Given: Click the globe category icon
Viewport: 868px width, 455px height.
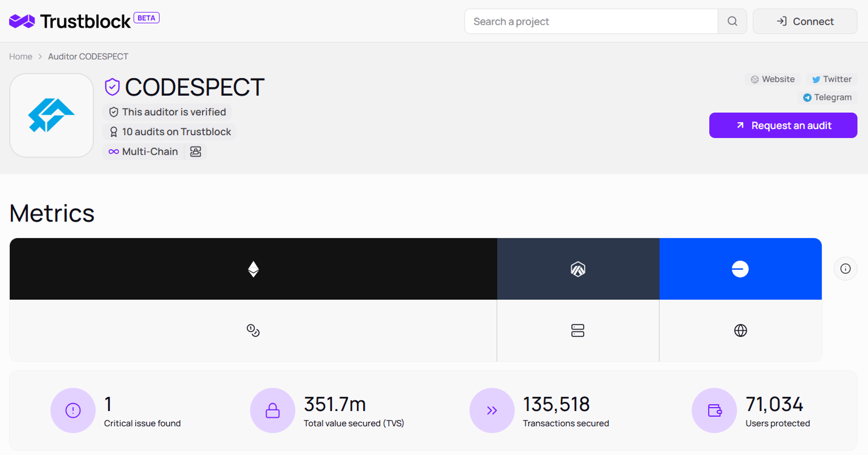Looking at the screenshot, I should [740, 330].
